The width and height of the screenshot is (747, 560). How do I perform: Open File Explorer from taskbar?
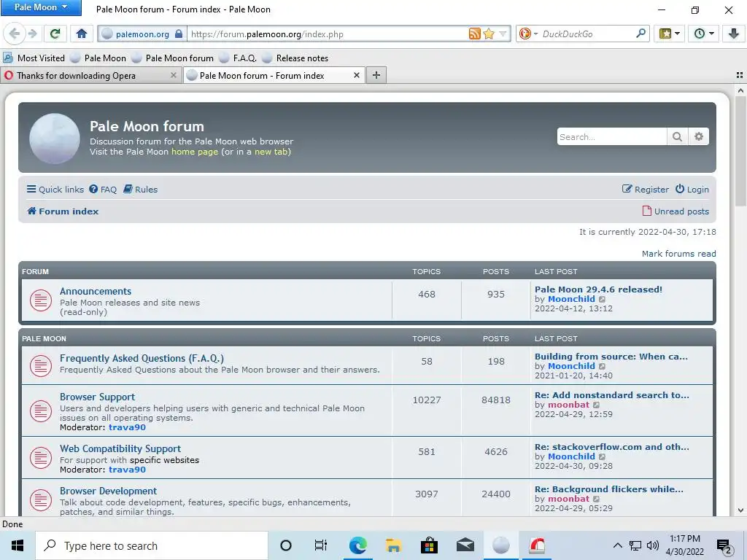click(393, 545)
